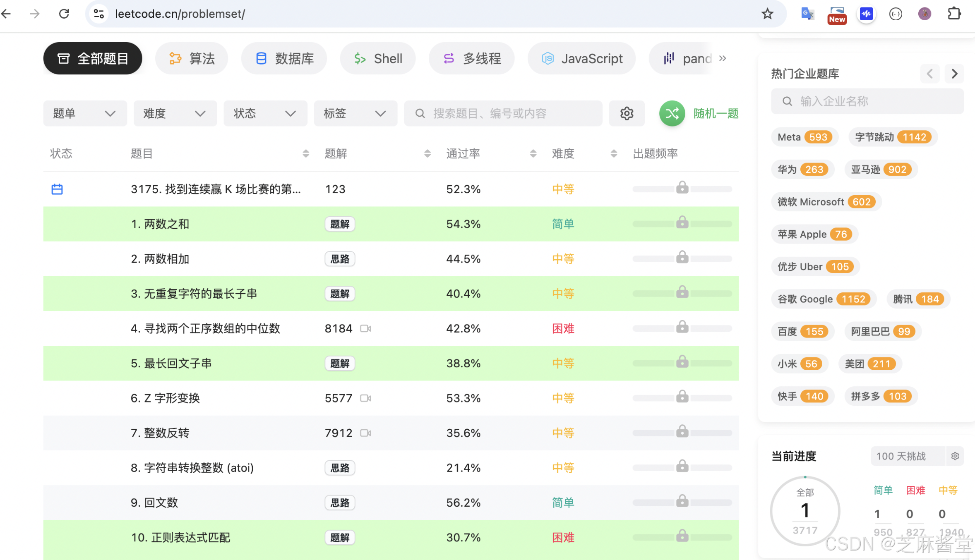Sort problems by 通过率 column arrows
The width and height of the screenshot is (975, 560).
[533, 154]
